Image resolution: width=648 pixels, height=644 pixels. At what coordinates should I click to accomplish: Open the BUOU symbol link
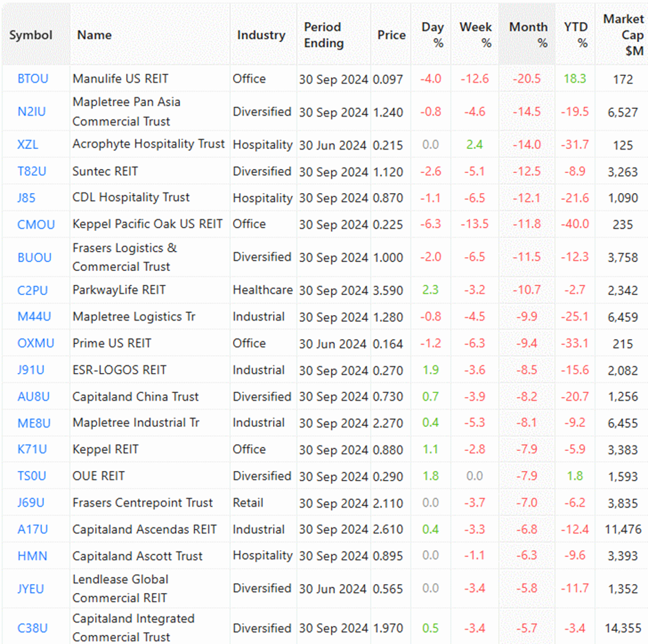pos(34,257)
